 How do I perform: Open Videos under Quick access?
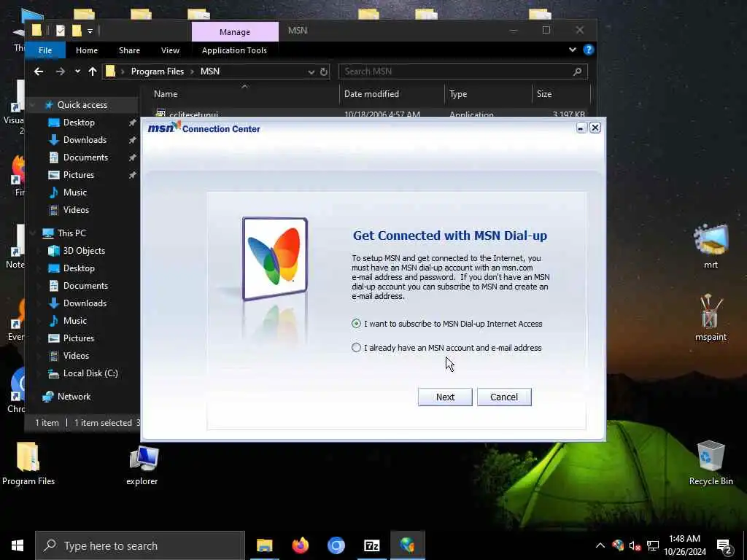[76, 210]
